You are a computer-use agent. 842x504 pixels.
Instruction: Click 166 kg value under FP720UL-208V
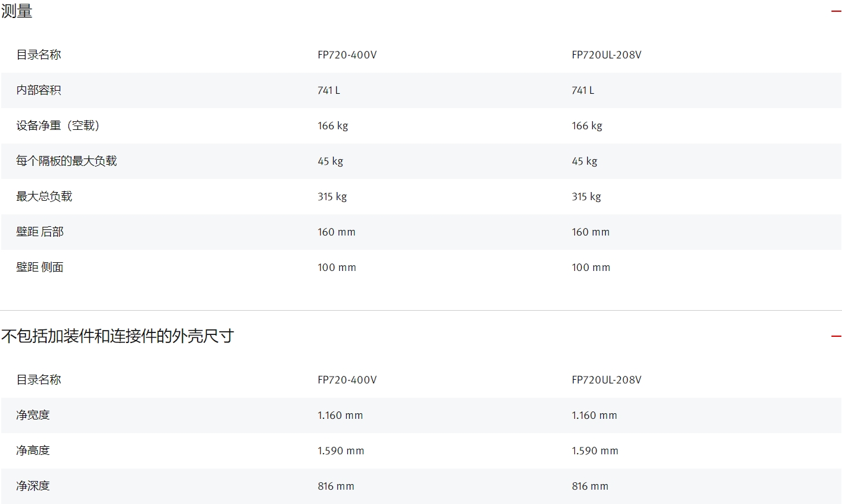[x=587, y=126]
